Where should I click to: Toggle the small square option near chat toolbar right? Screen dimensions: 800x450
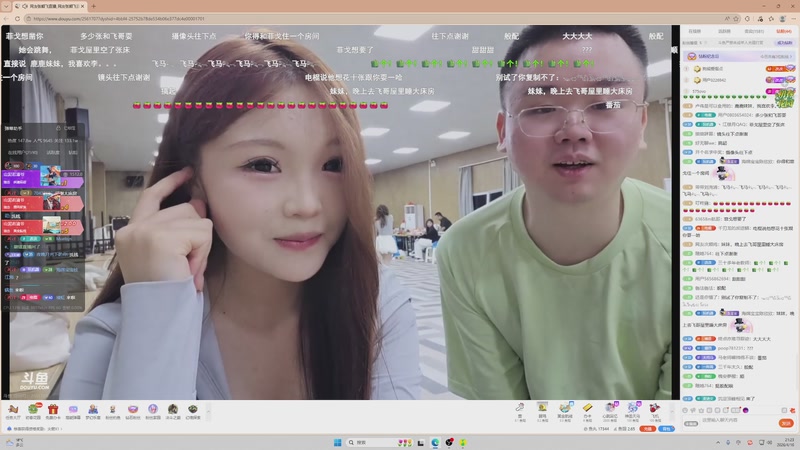(x=784, y=410)
